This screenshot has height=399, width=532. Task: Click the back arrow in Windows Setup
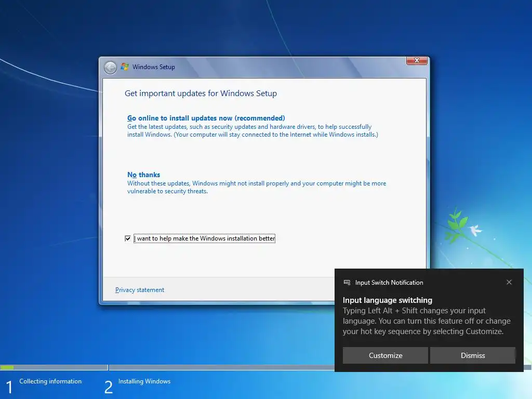point(110,68)
